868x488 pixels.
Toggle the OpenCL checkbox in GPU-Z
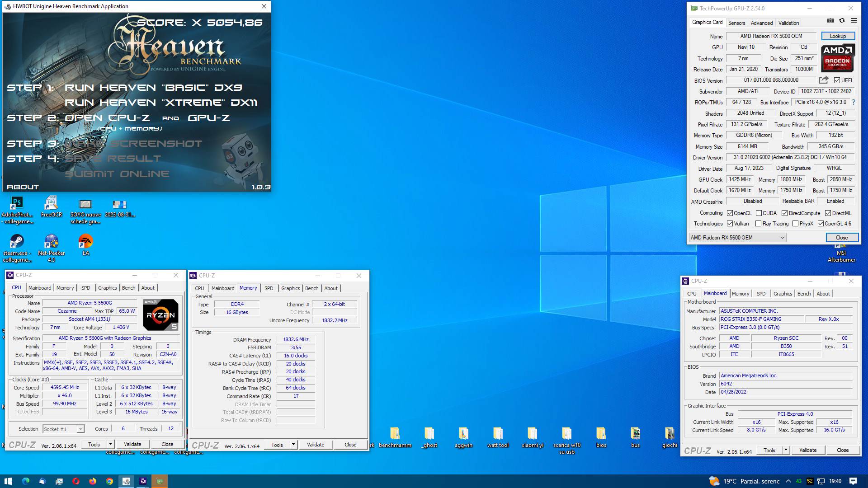pos(730,213)
